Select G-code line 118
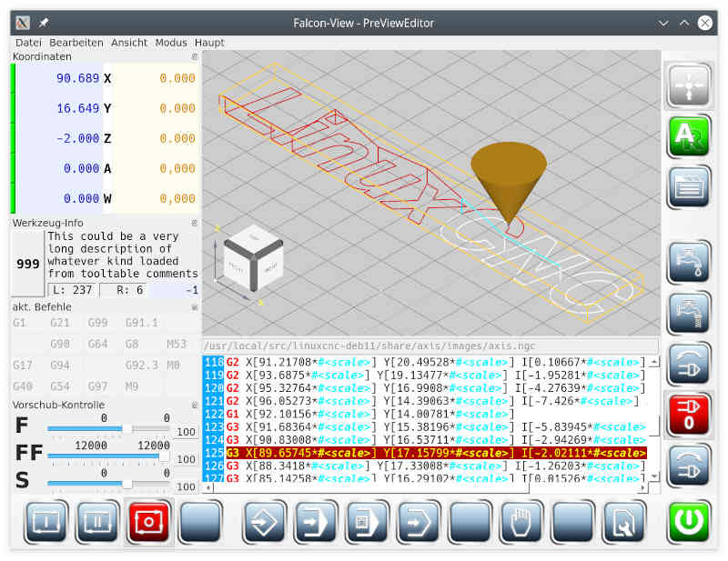728x561 pixels. pyautogui.click(x=425, y=362)
